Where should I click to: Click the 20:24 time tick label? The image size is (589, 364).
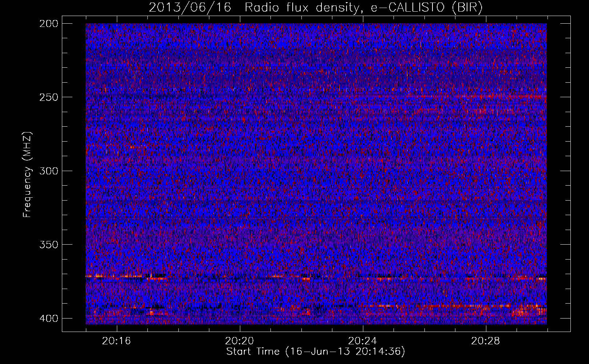pos(362,341)
